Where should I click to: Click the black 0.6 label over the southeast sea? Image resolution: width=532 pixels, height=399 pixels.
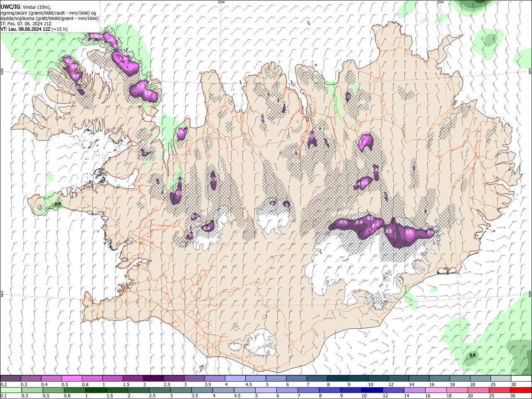[473, 355]
